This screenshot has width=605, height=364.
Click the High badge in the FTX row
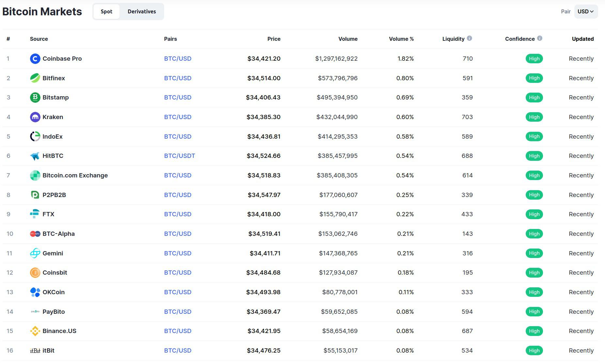tap(534, 214)
